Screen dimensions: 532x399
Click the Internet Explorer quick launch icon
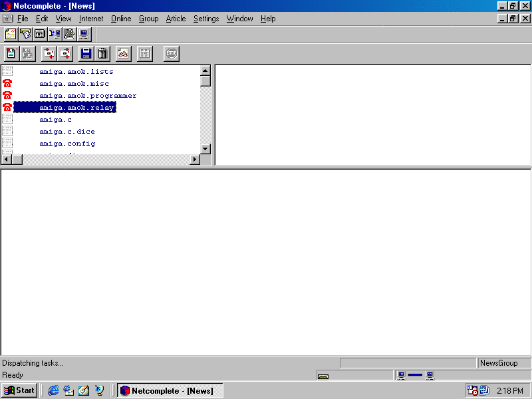point(54,390)
